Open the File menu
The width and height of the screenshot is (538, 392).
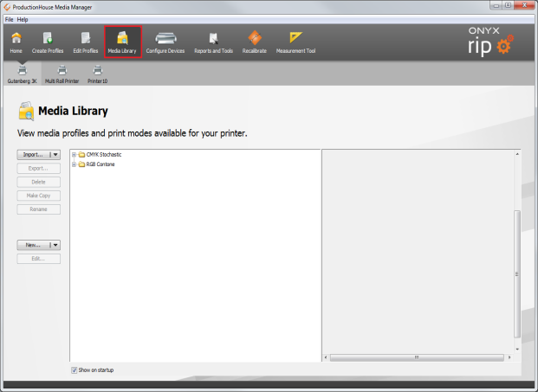[9, 20]
